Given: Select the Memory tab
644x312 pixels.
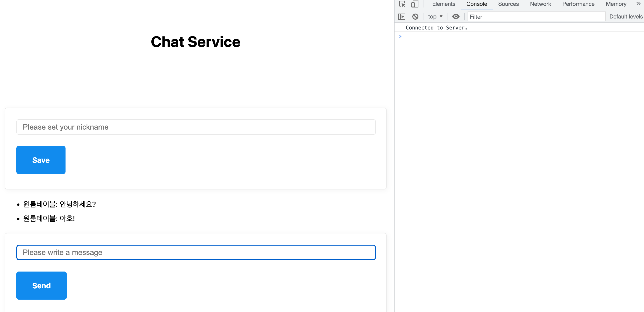Looking at the screenshot, I should 616,4.
